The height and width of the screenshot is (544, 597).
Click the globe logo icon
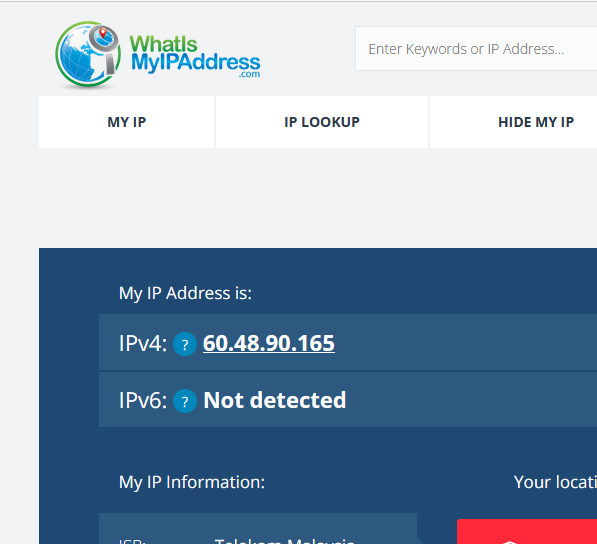pyautogui.click(x=88, y=54)
